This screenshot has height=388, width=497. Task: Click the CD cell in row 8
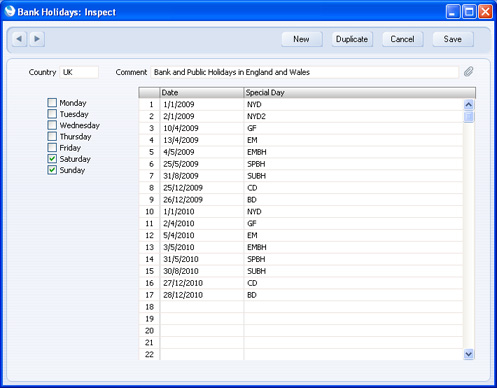point(353,188)
